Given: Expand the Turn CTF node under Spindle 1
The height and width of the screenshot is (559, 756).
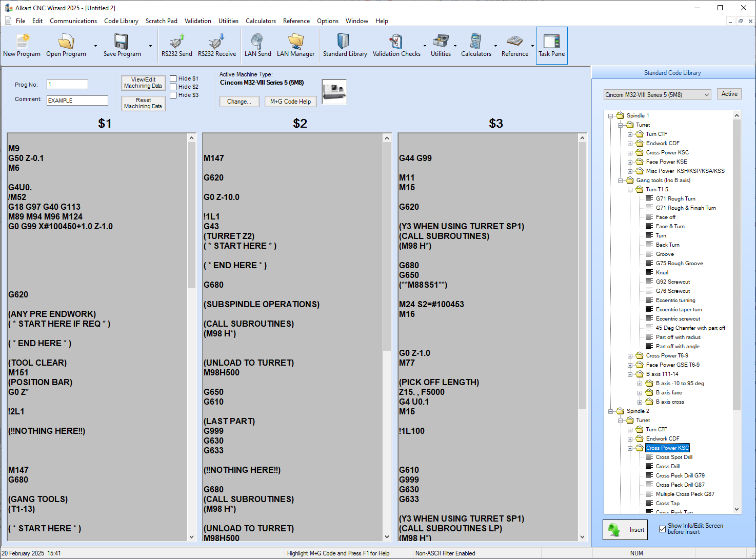Looking at the screenshot, I should (630, 134).
